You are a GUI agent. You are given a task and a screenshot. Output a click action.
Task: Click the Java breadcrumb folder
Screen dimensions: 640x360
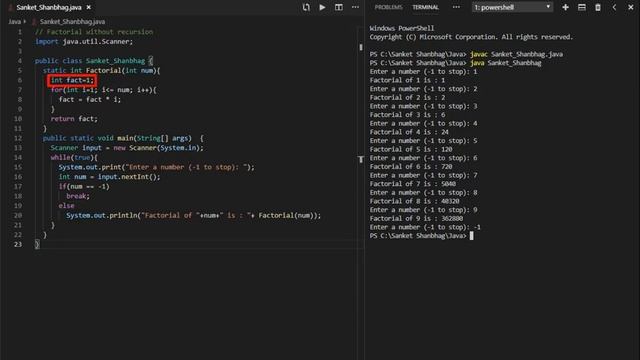(15, 22)
